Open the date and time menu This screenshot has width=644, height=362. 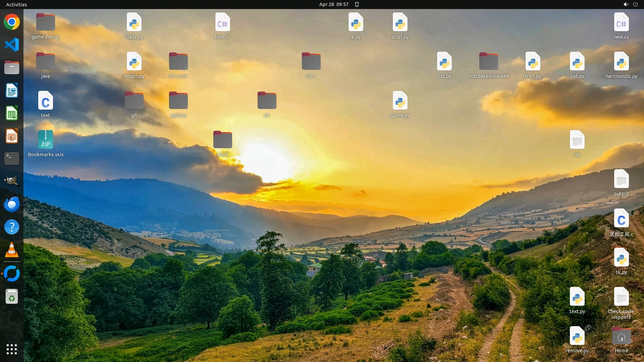333,4
